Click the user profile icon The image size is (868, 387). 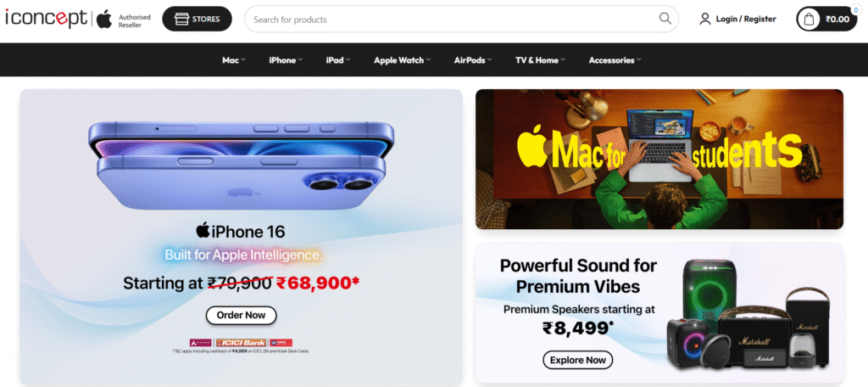704,19
